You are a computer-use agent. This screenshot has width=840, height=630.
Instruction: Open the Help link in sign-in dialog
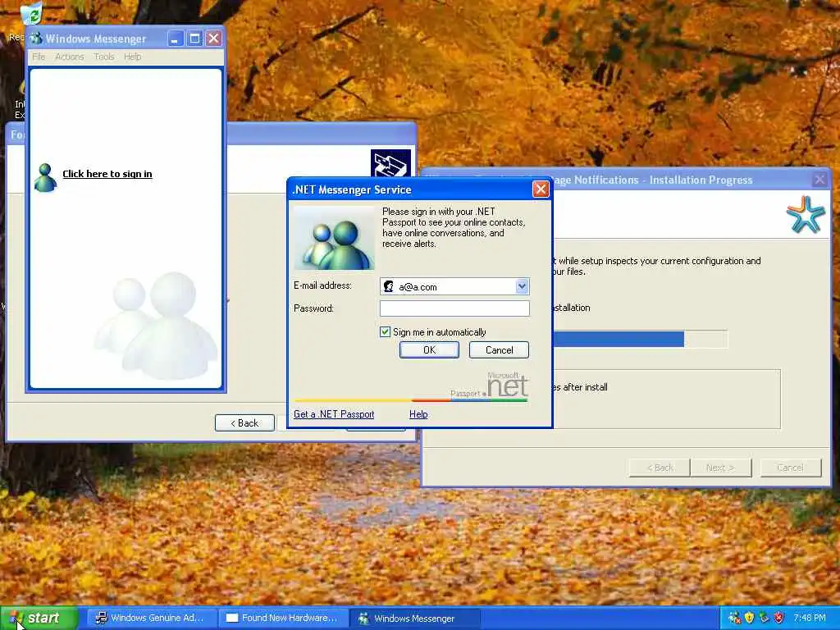pyautogui.click(x=418, y=414)
